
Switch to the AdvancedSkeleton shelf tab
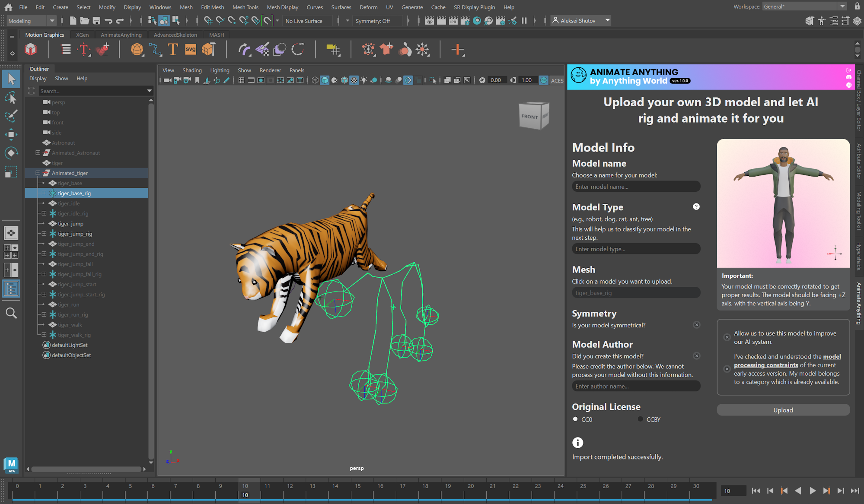point(175,35)
